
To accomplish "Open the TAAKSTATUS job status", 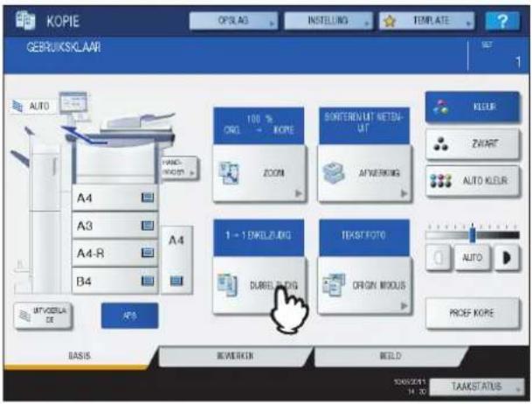I will (477, 387).
